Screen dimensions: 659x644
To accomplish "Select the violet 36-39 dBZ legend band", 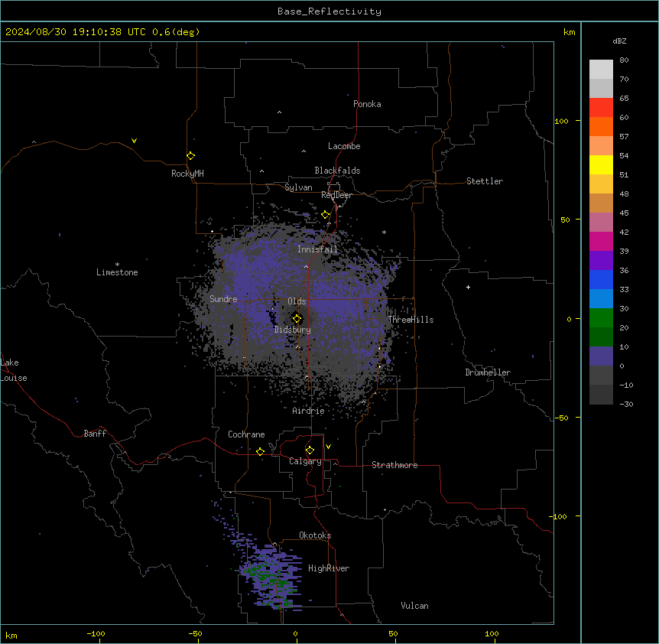I will point(601,261).
